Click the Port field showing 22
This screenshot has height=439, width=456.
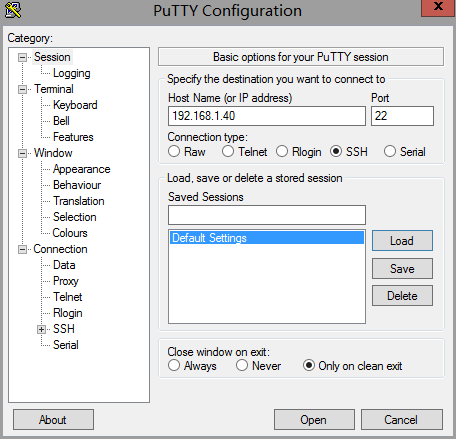402,116
